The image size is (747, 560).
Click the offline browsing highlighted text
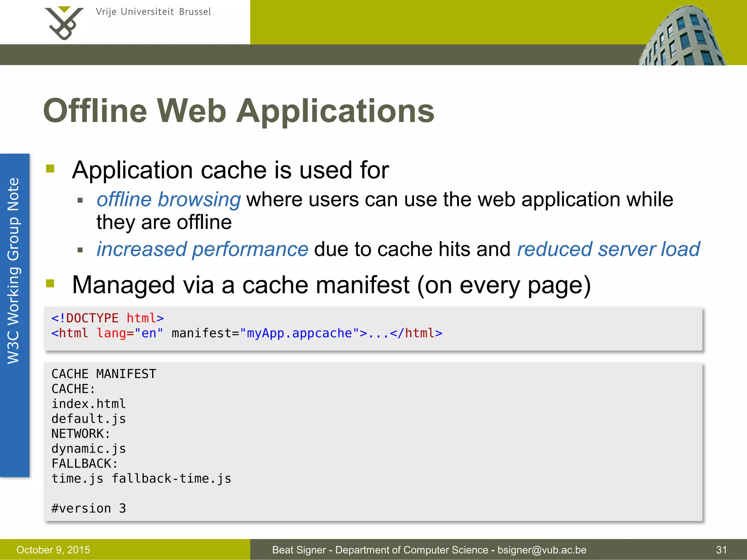click(x=169, y=200)
